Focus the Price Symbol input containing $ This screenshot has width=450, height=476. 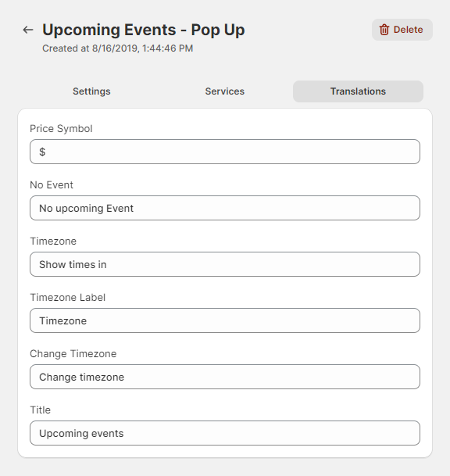coord(225,152)
